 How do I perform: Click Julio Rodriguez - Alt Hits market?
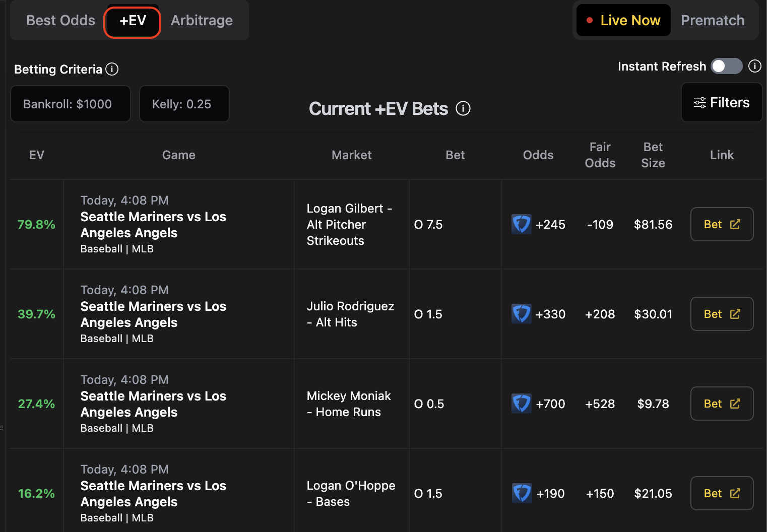[x=350, y=314]
